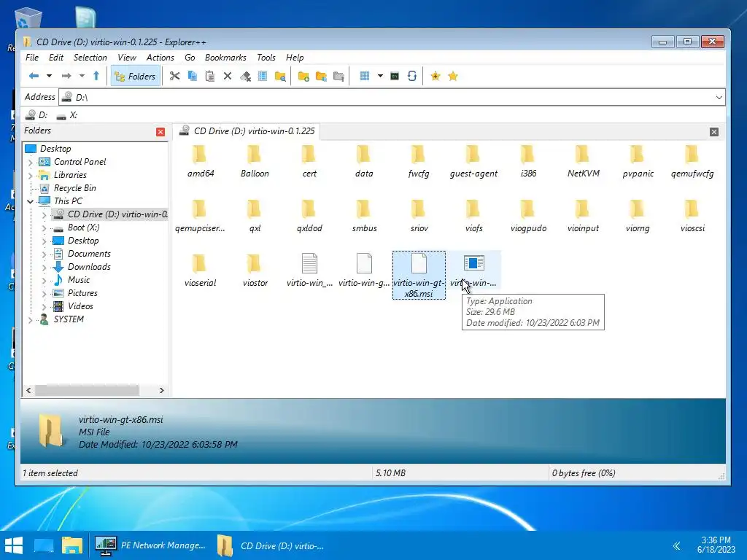Click Organize Bookmarks star icon
Image resolution: width=747 pixels, height=560 pixels.
[x=453, y=76]
